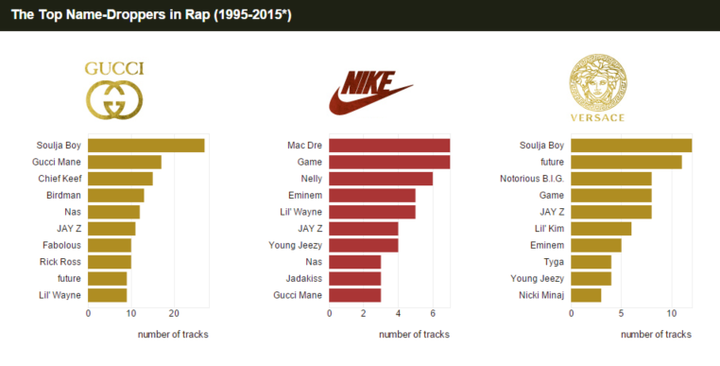Click Birdman's gold bar

(x=116, y=196)
